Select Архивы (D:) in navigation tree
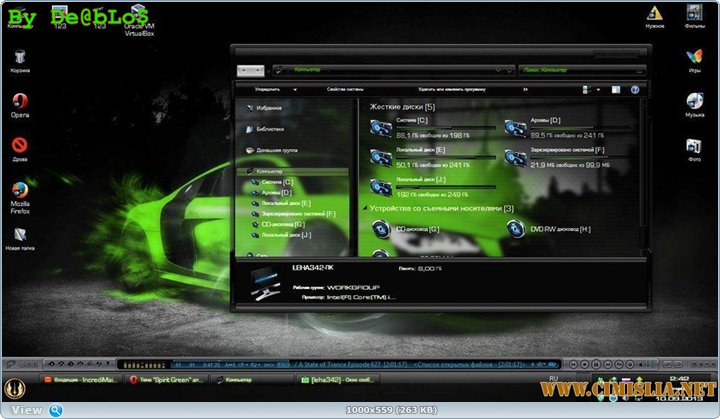The width and height of the screenshot is (720, 419). pyautogui.click(x=272, y=193)
